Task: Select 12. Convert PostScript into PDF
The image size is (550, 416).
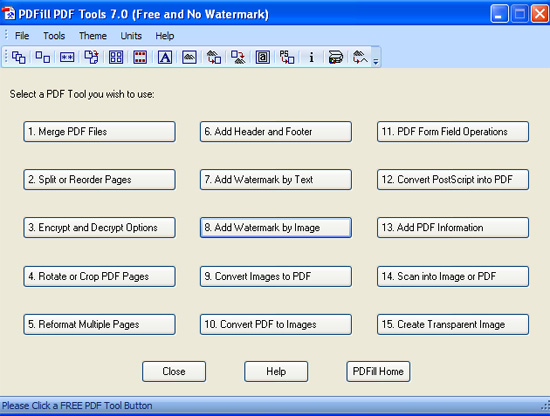Action: pos(453,180)
